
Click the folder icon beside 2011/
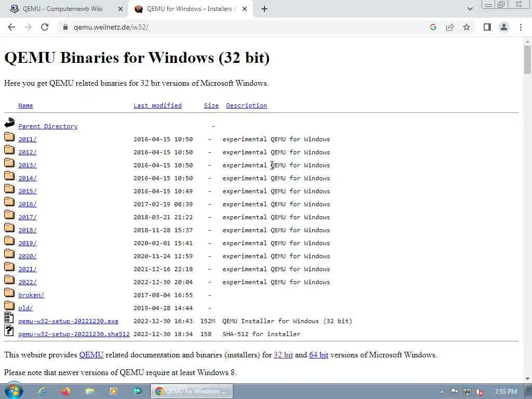[x=9, y=137]
